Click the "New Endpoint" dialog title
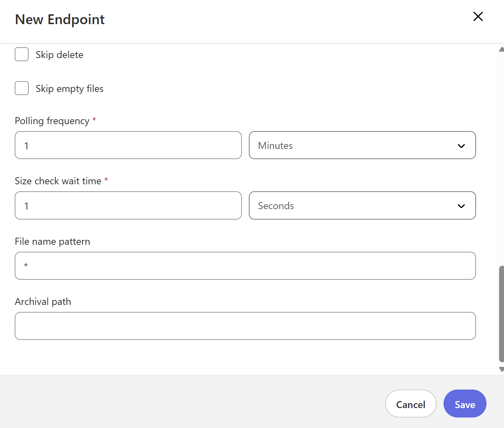The height and width of the screenshot is (428, 504). click(60, 20)
